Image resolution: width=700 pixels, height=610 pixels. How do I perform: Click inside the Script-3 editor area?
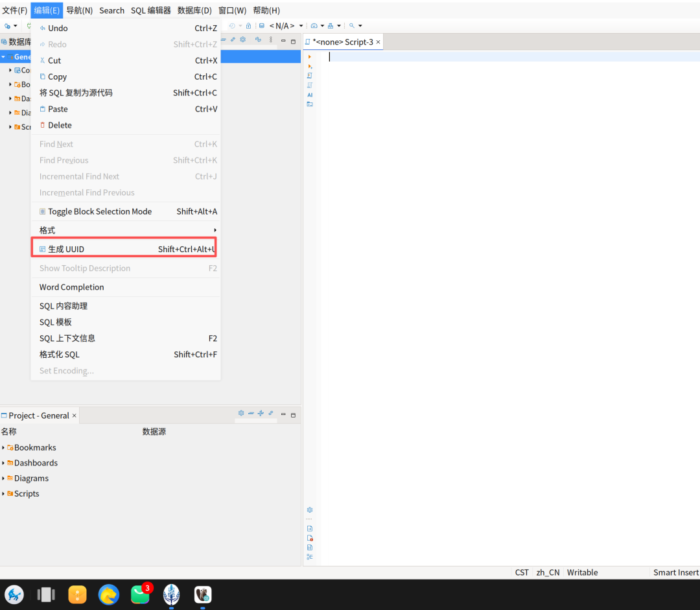click(x=509, y=308)
